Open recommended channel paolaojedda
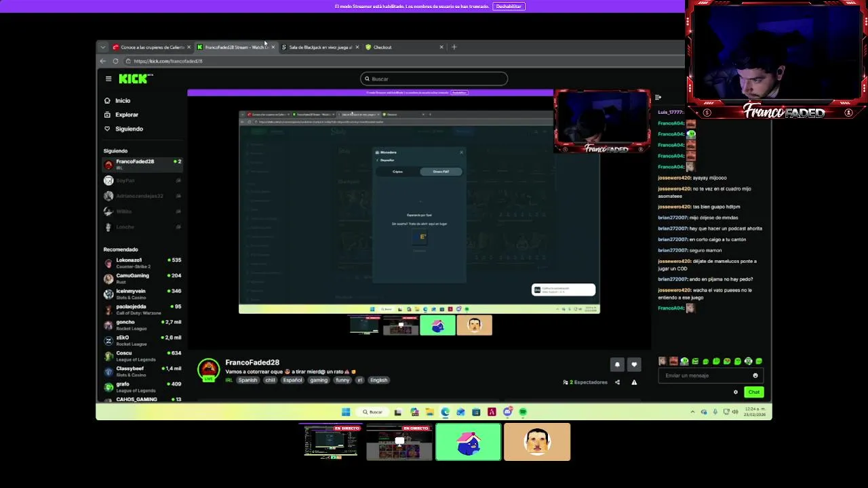Image resolution: width=868 pixels, height=488 pixels. 142,310
